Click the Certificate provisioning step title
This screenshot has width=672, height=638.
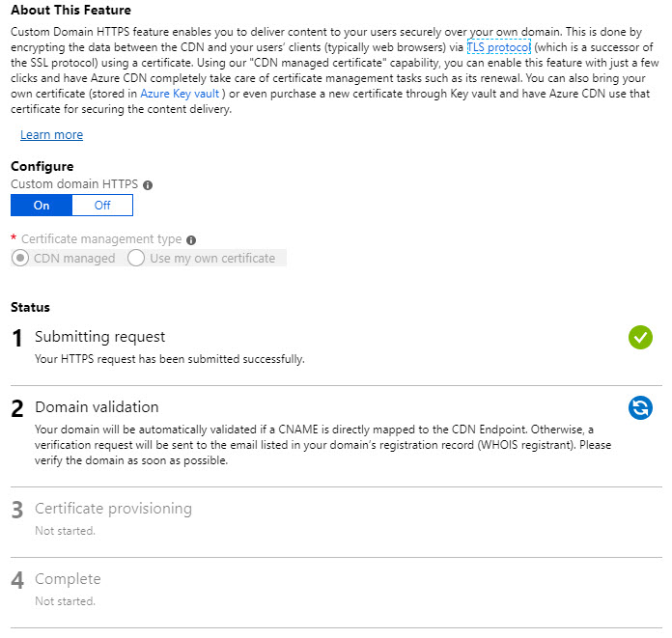(x=113, y=509)
